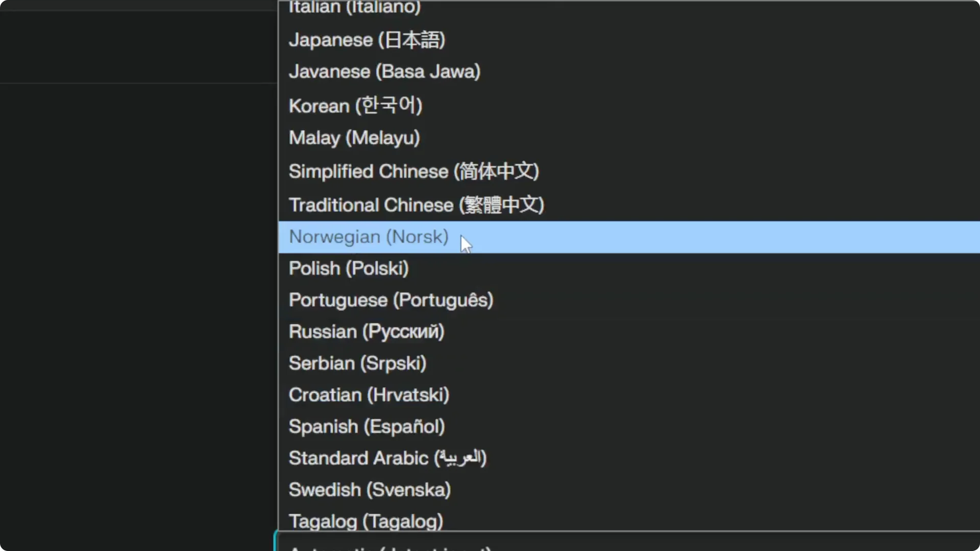Select Italian (Italiano) at the top

[354, 7]
